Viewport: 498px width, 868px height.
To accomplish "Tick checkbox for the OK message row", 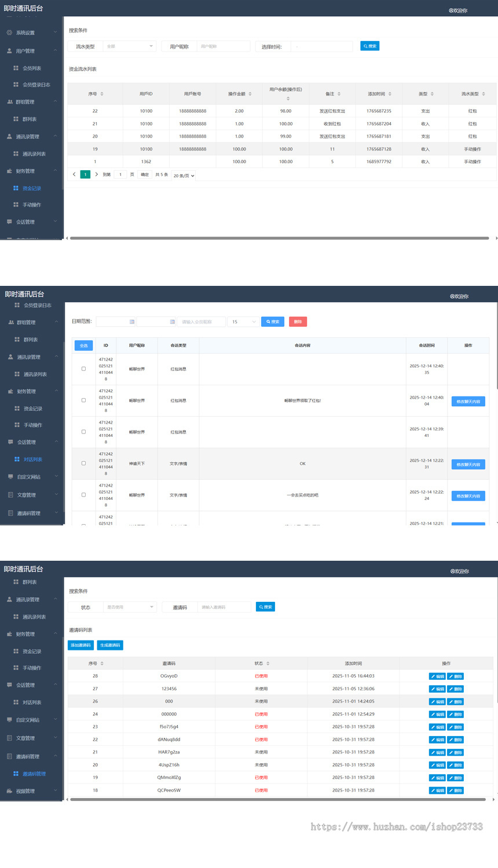I will (x=83, y=464).
